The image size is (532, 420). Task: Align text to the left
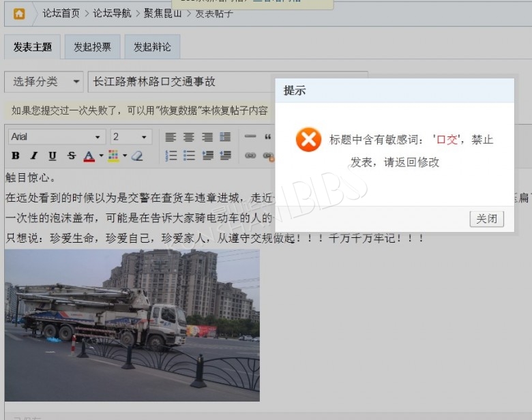click(x=171, y=137)
